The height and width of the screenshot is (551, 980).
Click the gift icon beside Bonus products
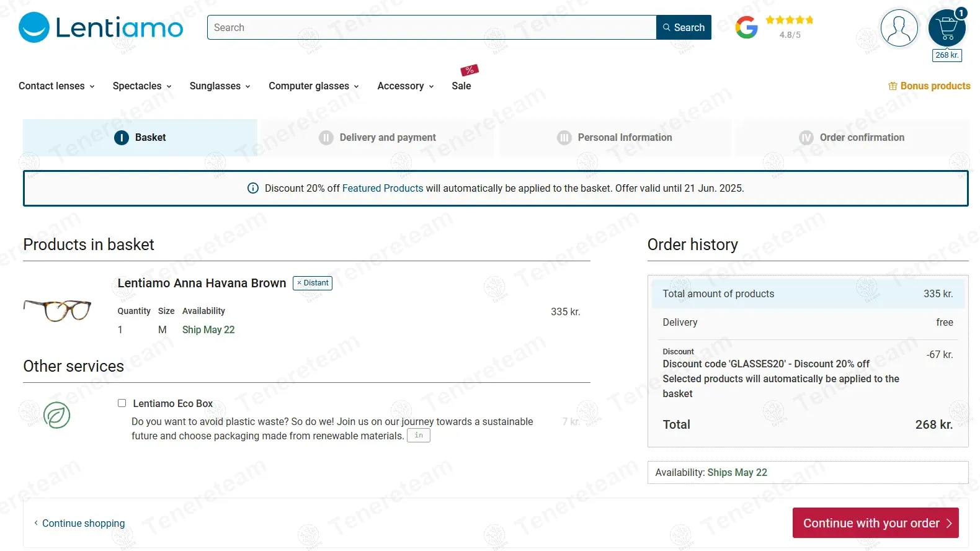893,86
